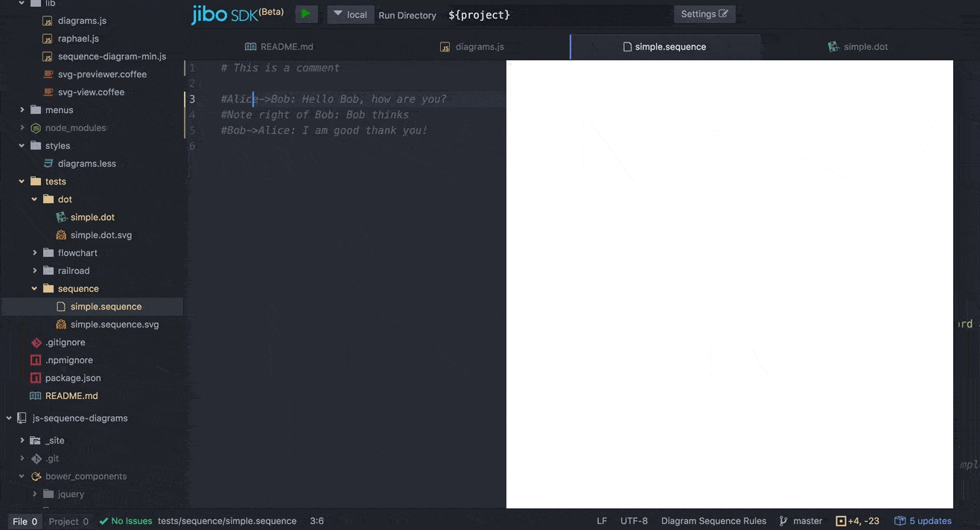Click the diagrams.js tab JS icon
Viewport: 980px width, 530px height.
[x=445, y=46]
